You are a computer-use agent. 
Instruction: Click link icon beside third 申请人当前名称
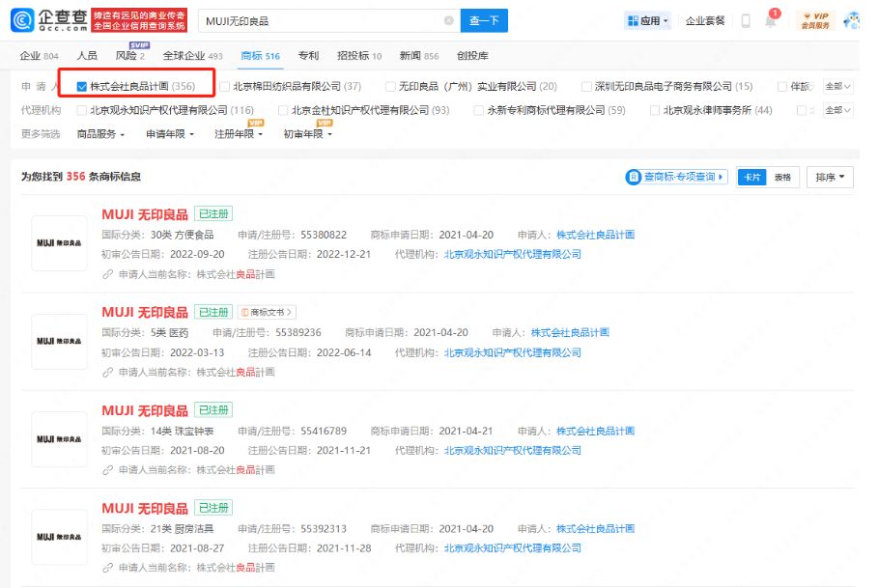click(107, 470)
